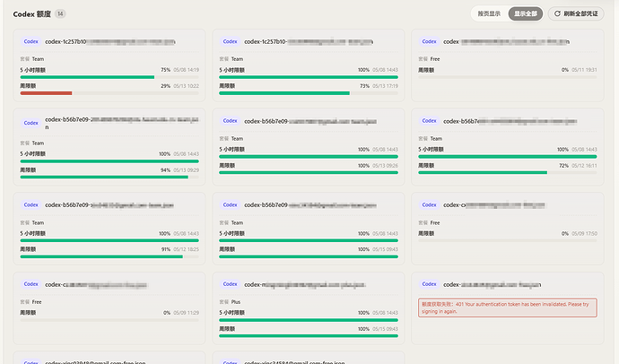Click Codex badge on card with 94% weekly quota

click(31, 123)
